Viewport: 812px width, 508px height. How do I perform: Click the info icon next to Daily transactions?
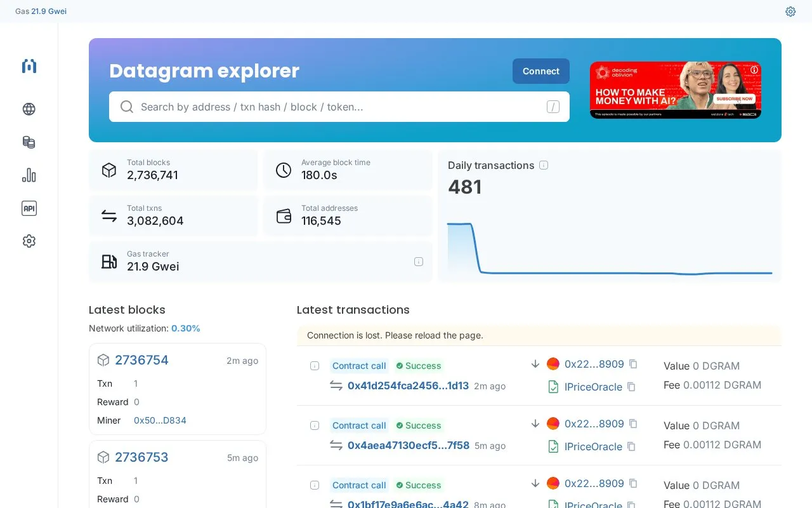pos(544,165)
